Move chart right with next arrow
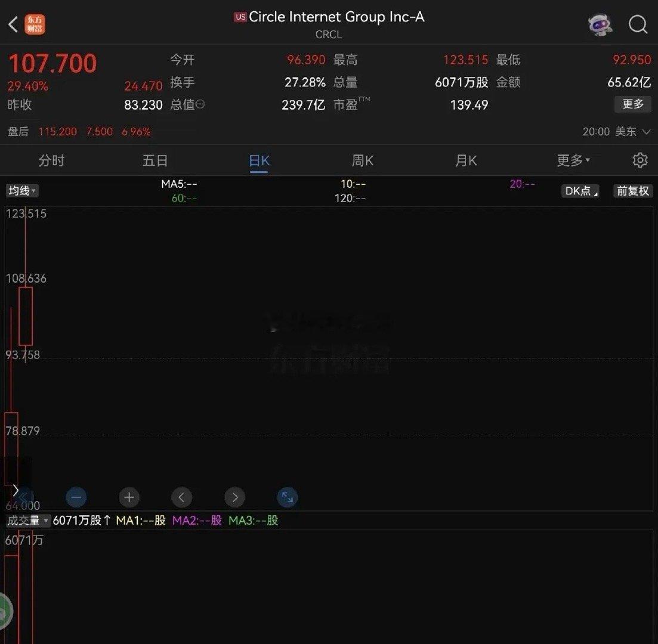The height and width of the screenshot is (644, 658). pyautogui.click(x=234, y=497)
